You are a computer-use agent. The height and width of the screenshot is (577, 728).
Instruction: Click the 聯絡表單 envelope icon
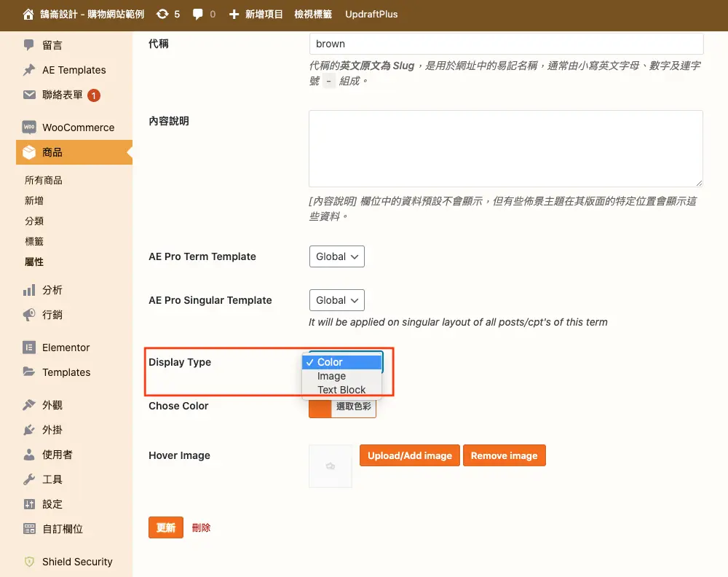pos(29,95)
